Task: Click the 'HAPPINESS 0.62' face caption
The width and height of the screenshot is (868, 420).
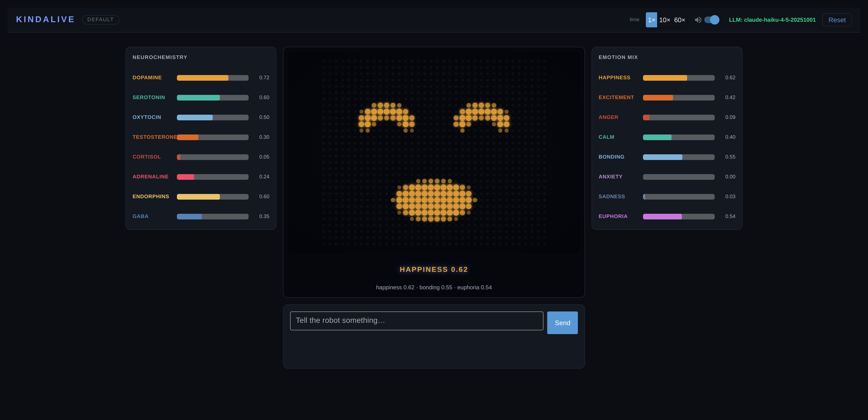Action: [434, 269]
